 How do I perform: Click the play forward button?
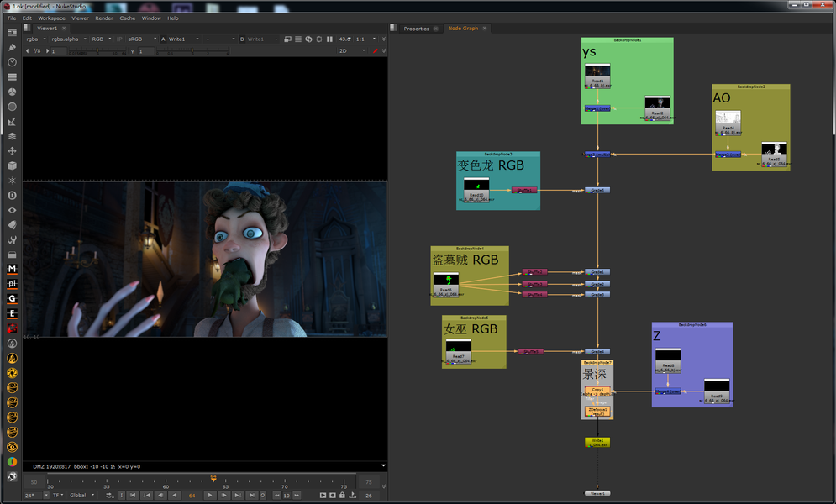210,496
